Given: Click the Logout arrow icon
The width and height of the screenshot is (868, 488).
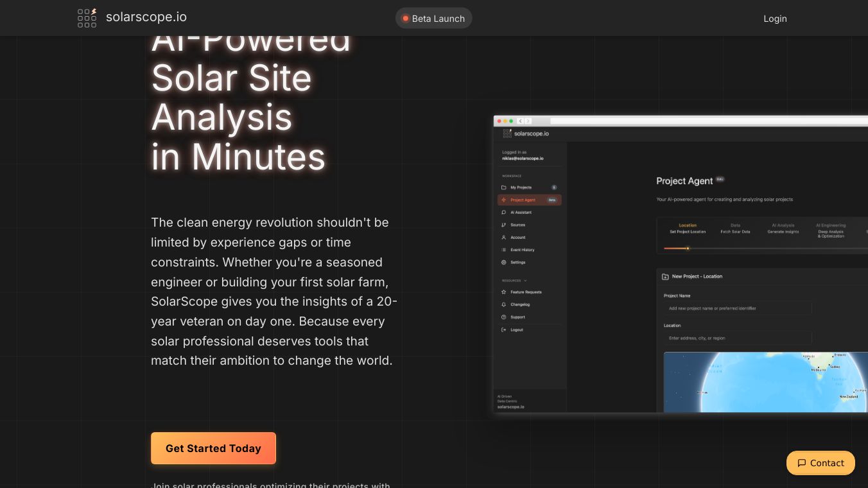Looking at the screenshot, I should 504,329.
